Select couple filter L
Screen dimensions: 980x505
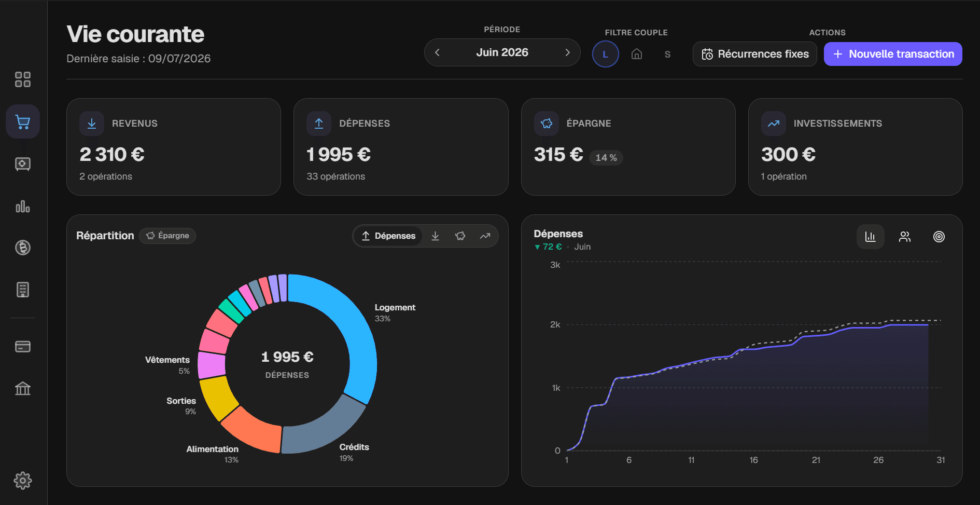[605, 54]
